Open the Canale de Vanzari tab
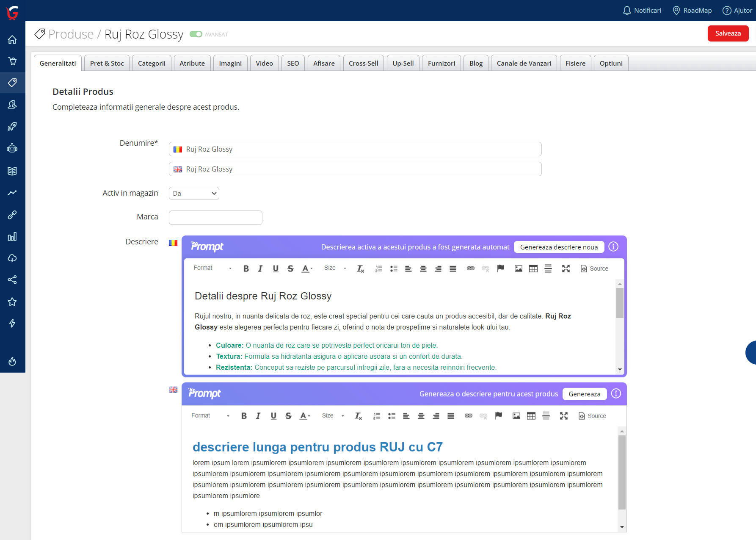This screenshot has height=540, width=756. [524, 63]
